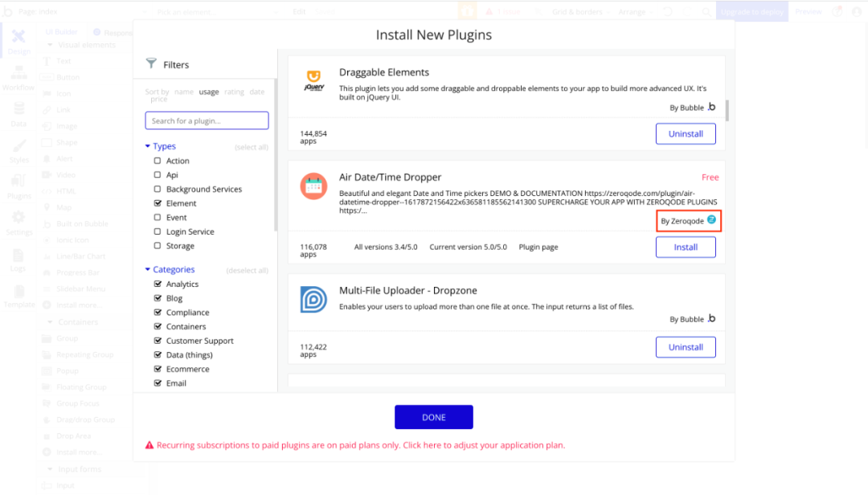Open the Air Date/Time Dropper plugin page link
Image resolution: width=868 pixels, height=495 pixels.
click(x=538, y=247)
